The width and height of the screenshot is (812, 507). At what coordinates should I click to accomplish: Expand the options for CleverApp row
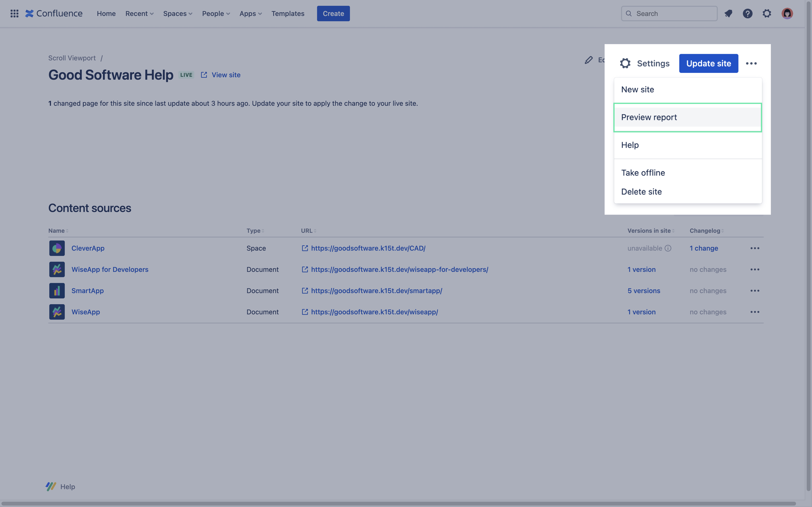[x=755, y=248]
